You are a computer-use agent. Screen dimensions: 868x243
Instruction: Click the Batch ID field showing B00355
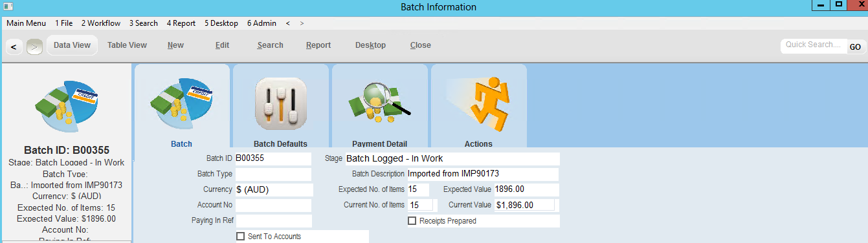[273, 158]
